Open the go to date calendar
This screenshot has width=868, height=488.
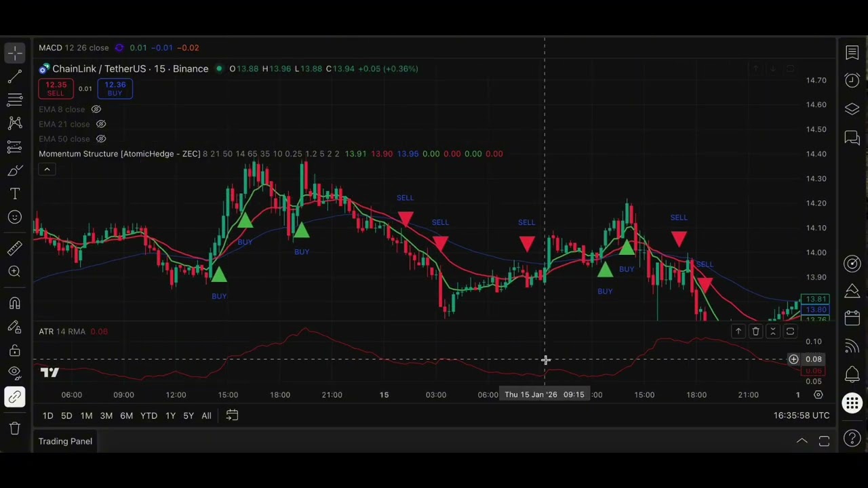(x=232, y=415)
